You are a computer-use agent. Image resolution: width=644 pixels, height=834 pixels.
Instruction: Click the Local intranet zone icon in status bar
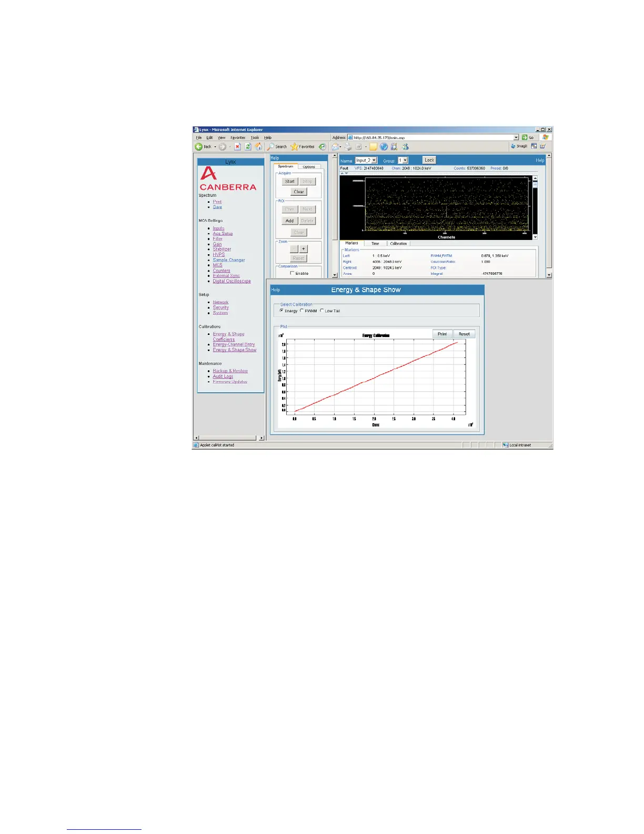pos(506,445)
